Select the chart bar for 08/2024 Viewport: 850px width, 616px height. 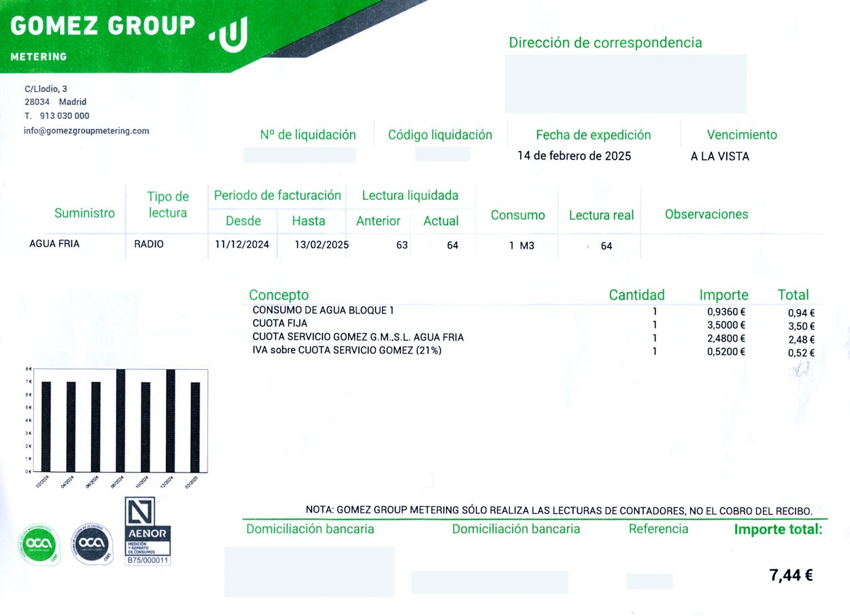click(x=120, y=420)
